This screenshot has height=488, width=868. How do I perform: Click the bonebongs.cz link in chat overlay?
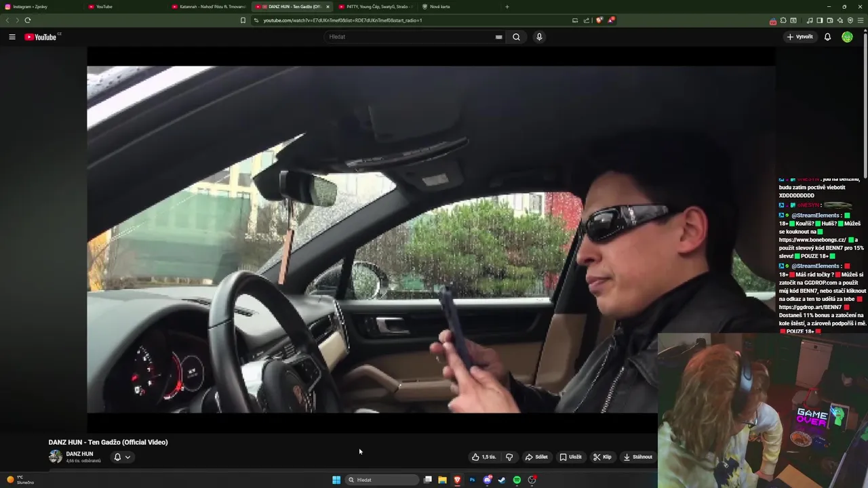coord(812,240)
